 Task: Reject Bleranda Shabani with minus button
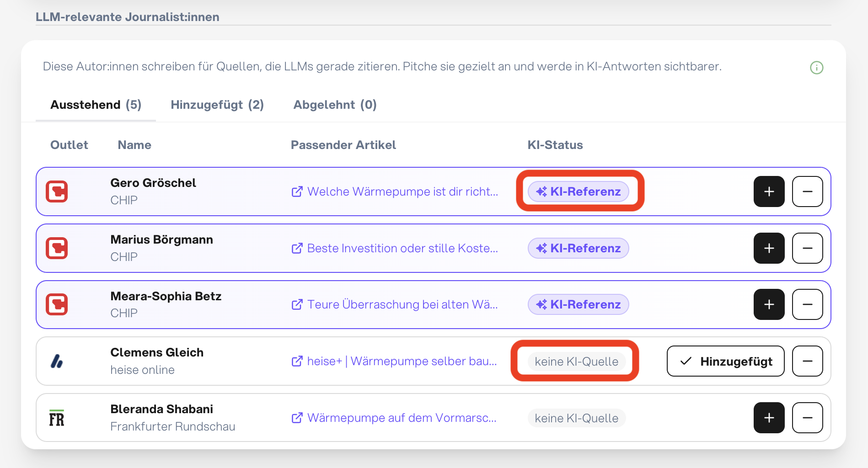click(807, 418)
